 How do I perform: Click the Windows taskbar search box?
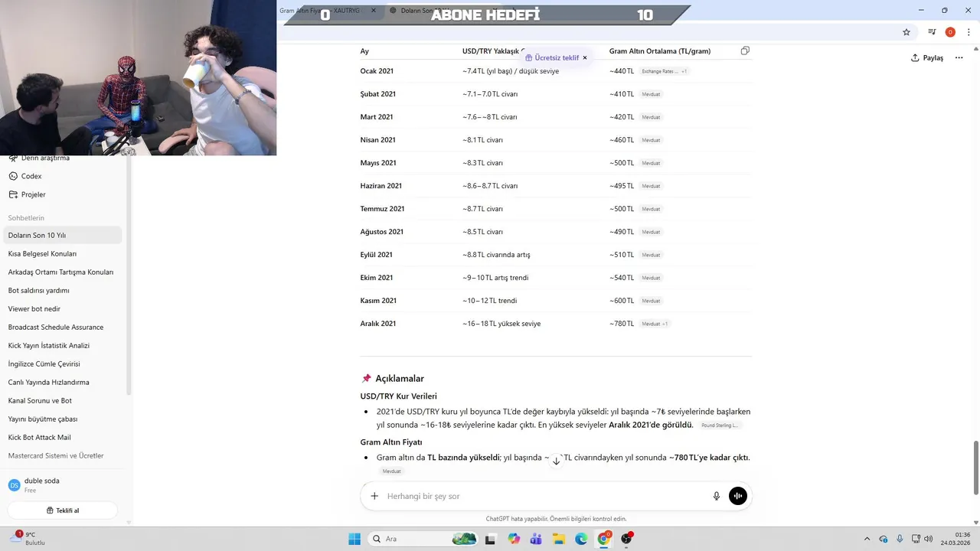point(422,539)
